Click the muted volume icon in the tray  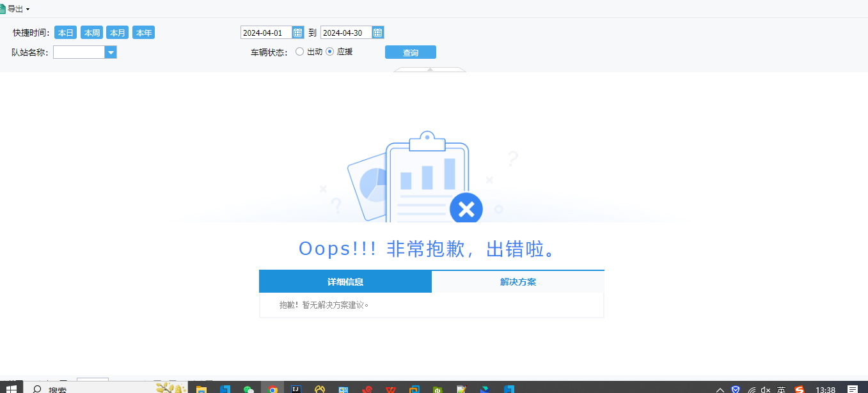tap(766, 389)
